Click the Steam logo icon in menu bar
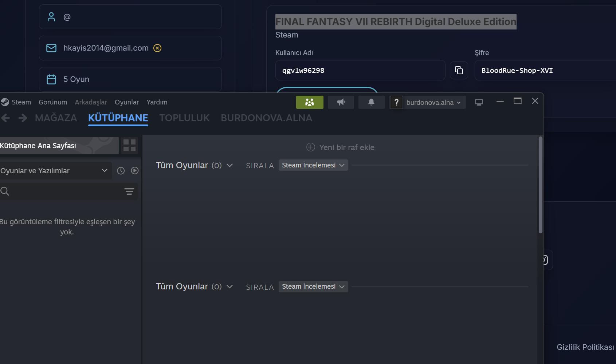 pos(5,102)
